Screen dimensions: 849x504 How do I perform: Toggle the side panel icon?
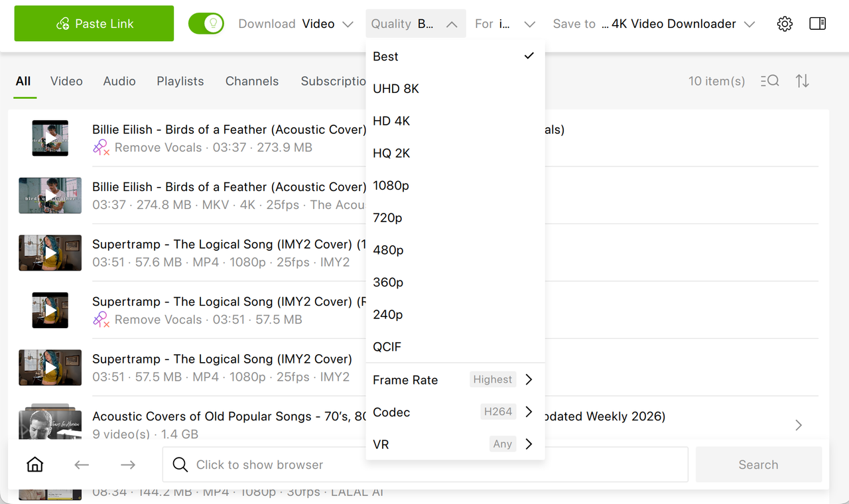coord(818,24)
